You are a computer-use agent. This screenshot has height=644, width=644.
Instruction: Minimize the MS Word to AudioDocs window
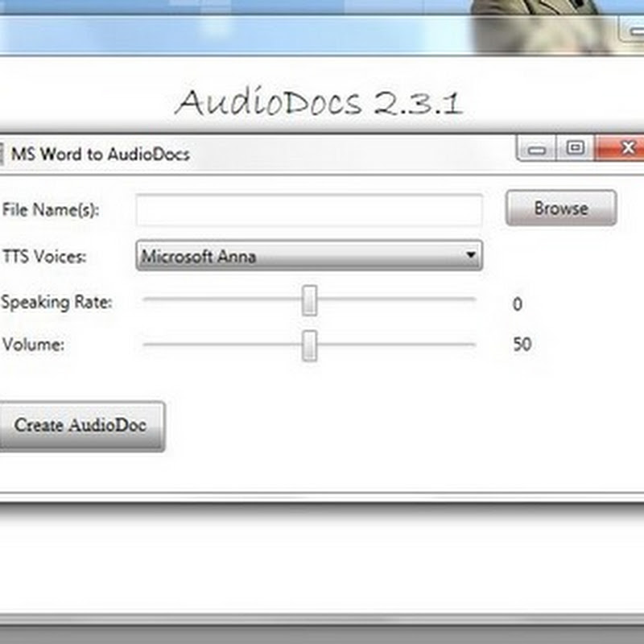536,148
